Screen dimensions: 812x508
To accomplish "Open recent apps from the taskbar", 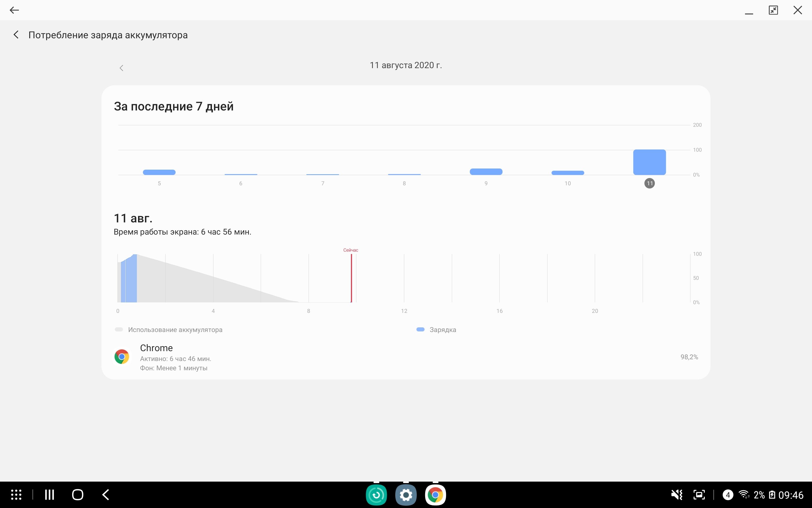I will 49,495.
